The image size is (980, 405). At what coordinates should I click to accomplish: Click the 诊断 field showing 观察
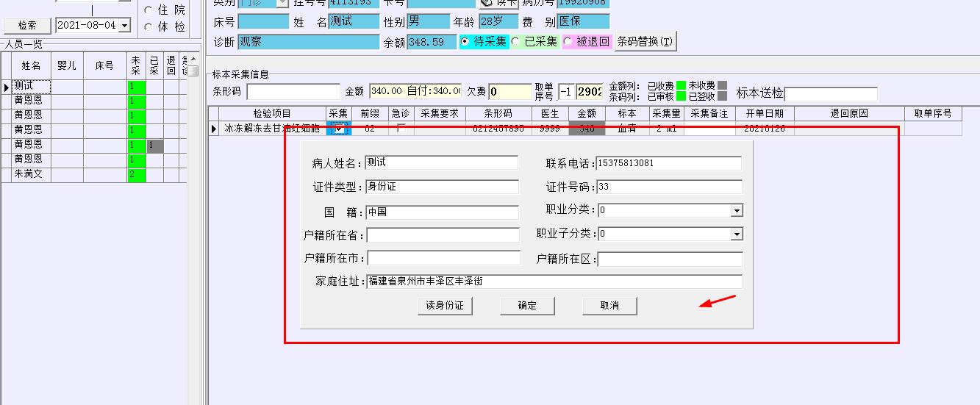tap(309, 42)
